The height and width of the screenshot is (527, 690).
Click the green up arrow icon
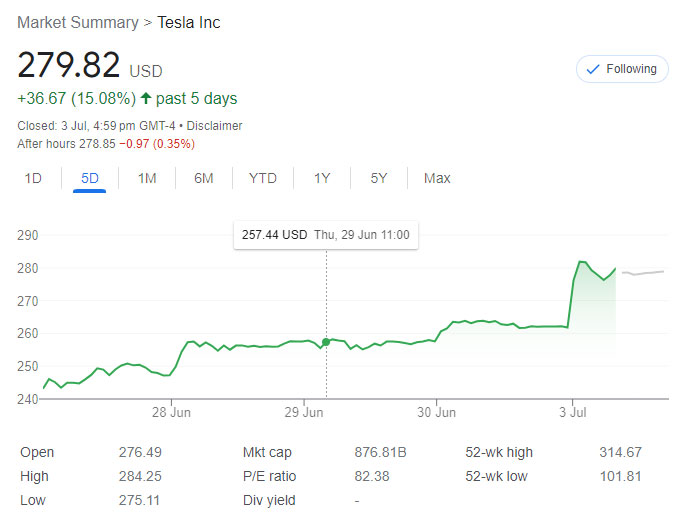[146, 98]
